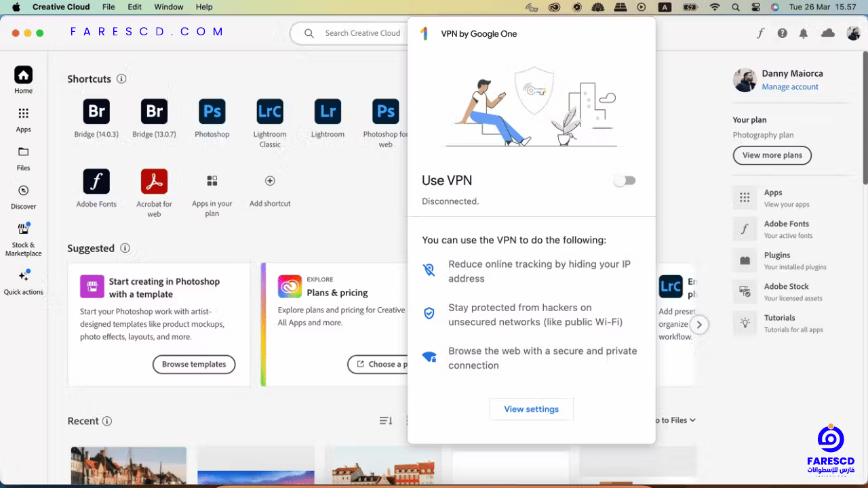Click the date and time in menu bar

click(x=823, y=7)
